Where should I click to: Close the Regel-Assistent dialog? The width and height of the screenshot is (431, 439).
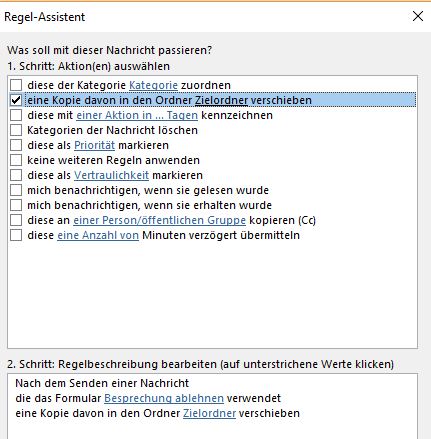point(418,16)
